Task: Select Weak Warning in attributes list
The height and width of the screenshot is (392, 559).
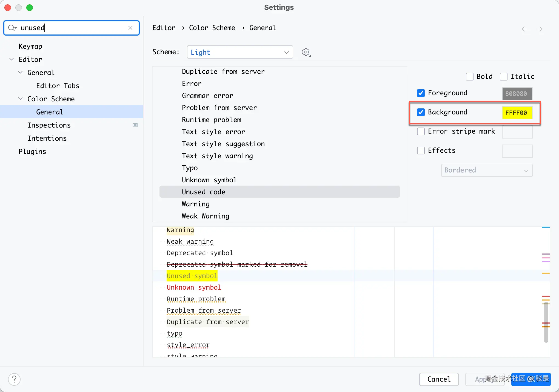Action: click(205, 216)
